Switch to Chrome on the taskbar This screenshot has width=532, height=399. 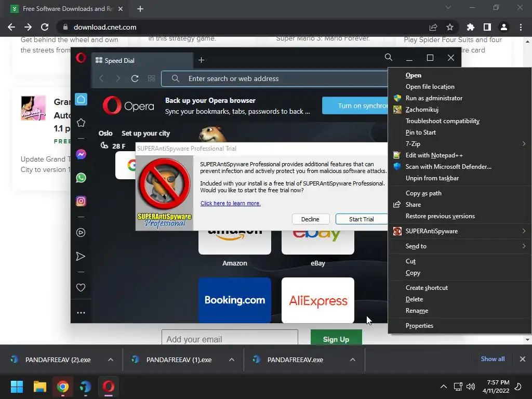(x=63, y=387)
